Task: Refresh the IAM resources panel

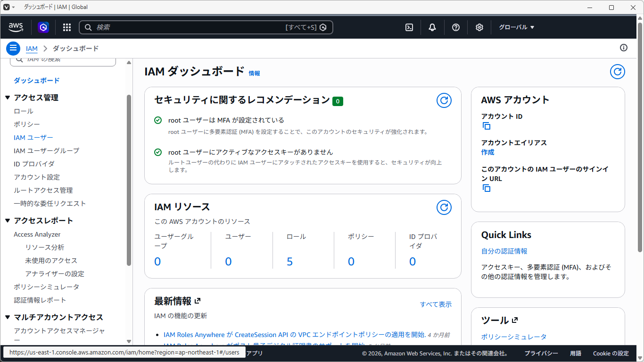Action: click(x=444, y=207)
